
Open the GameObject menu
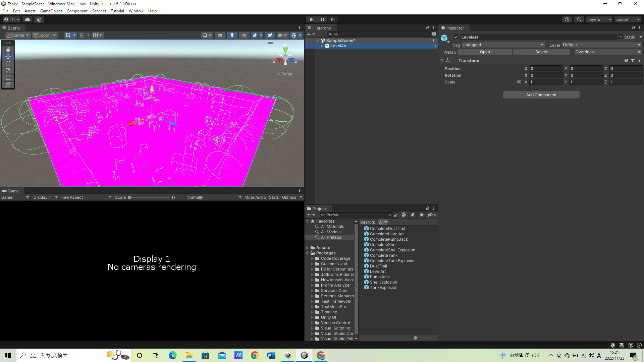coord(51,11)
